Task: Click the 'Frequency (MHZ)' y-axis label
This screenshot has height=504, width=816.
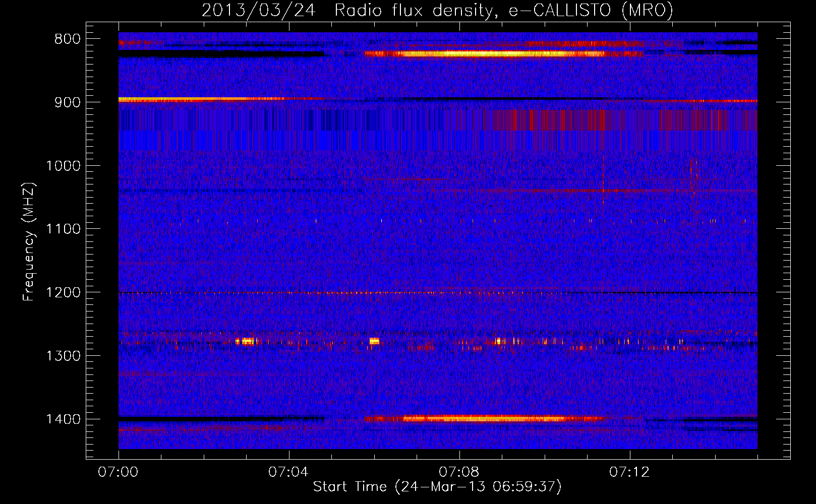Action: point(29,242)
